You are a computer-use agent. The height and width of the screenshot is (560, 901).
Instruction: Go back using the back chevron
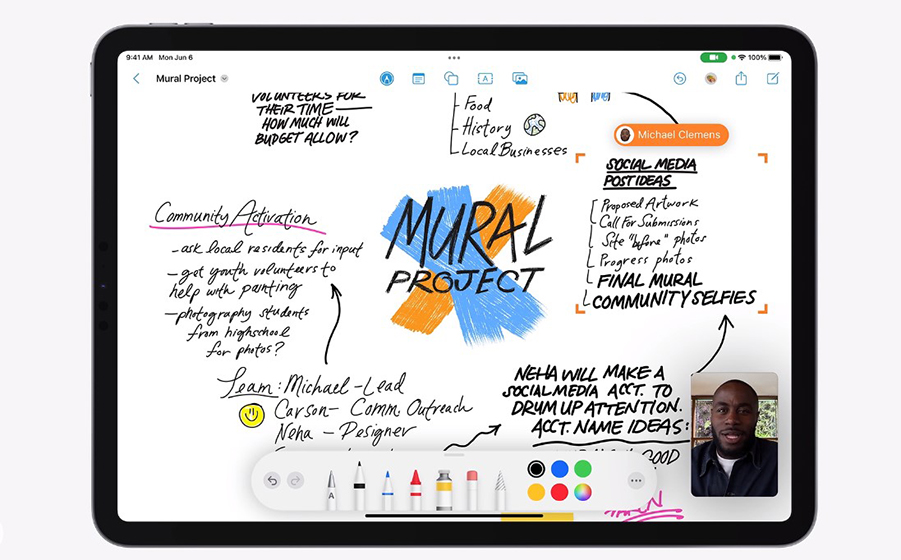click(136, 79)
